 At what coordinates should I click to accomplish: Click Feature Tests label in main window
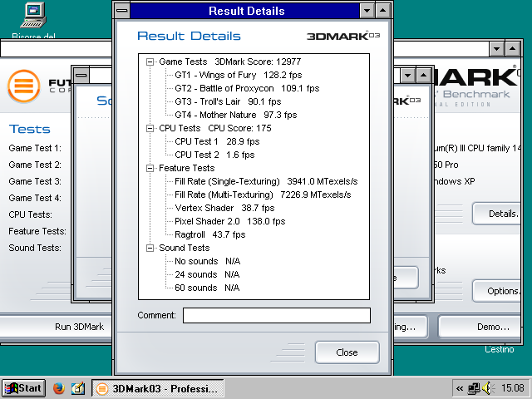pyautogui.click(x=37, y=231)
